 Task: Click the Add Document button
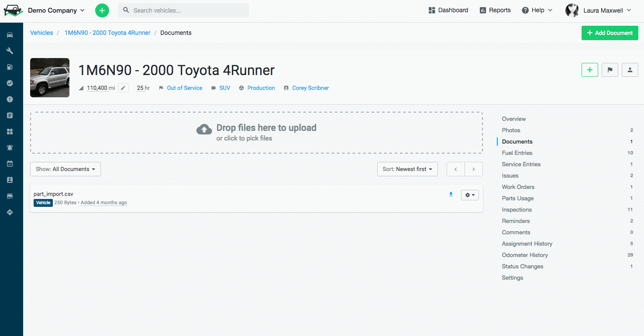click(610, 33)
